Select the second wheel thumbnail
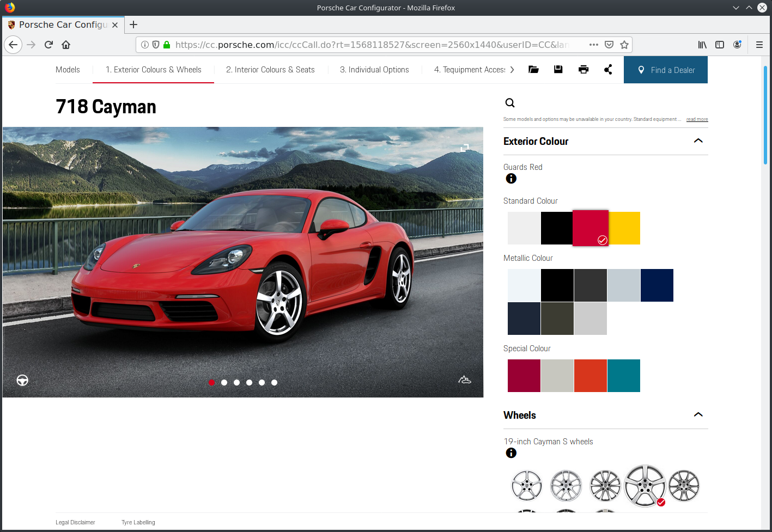772x532 pixels. [566, 485]
